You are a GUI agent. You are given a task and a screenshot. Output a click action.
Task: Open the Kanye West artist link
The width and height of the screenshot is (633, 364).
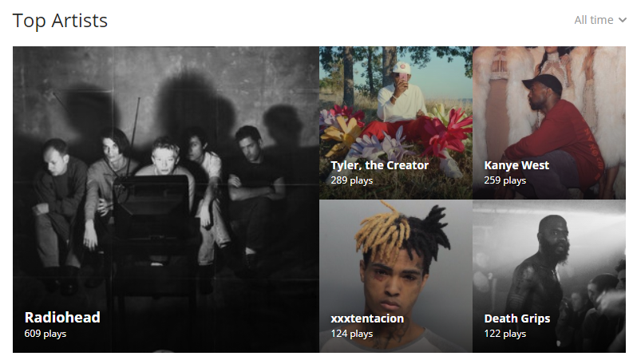tap(516, 165)
